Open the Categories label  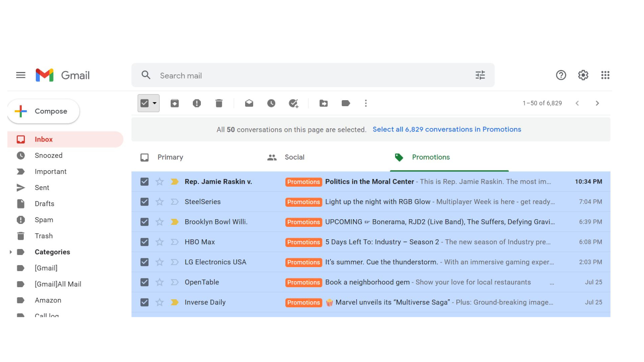point(52,252)
